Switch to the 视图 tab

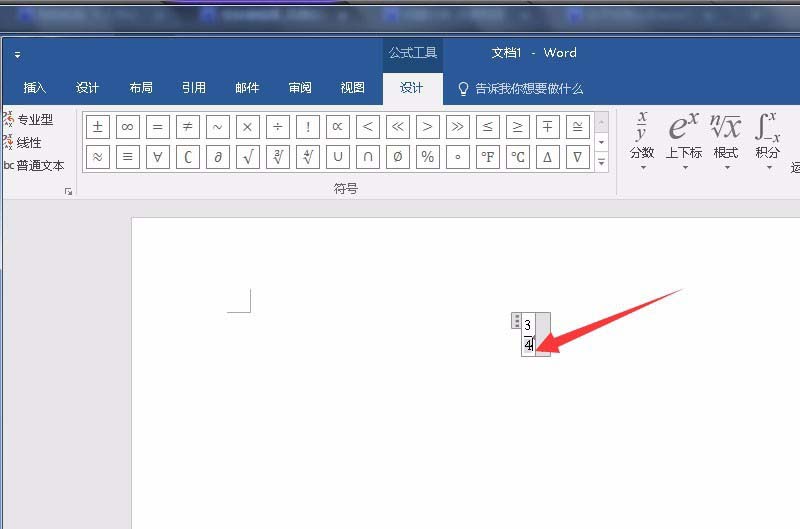[353, 88]
